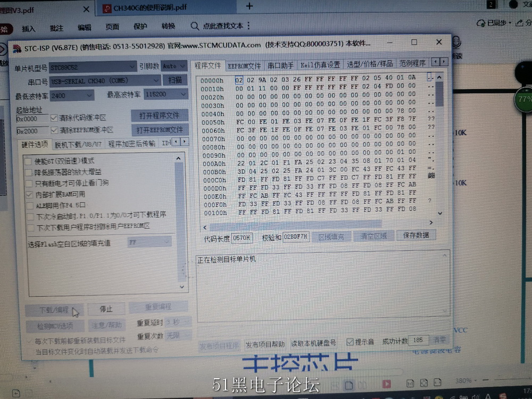The width and height of the screenshot is (532, 399).
Task: Uncheck 清除EEPROM缓冲区 checkbox
Action: (x=54, y=130)
